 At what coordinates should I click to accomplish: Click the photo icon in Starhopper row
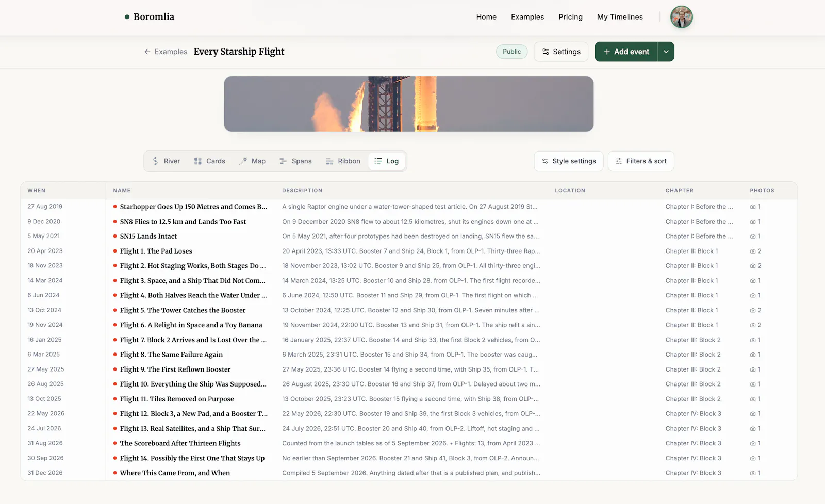pos(753,207)
